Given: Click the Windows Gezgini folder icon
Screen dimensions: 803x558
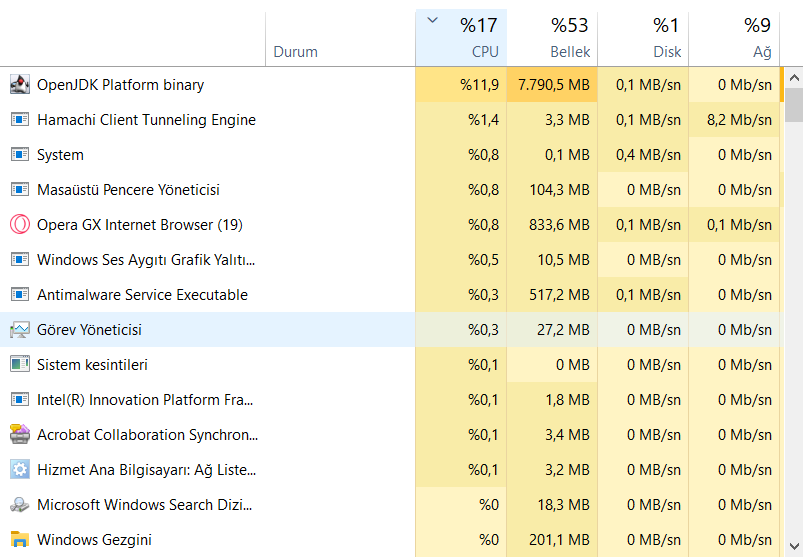Looking at the screenshot, I should 20,540.
